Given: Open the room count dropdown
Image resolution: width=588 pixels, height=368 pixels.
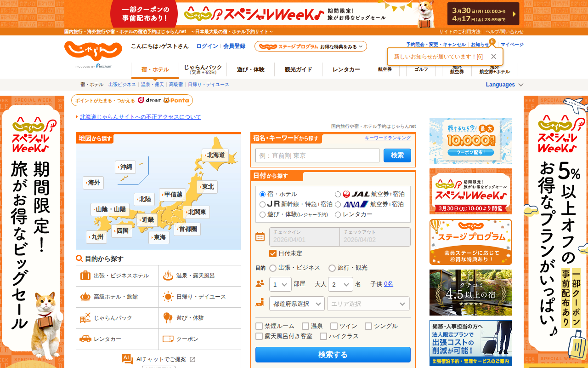Looking at the screenshot, I should tap(280, 284).
